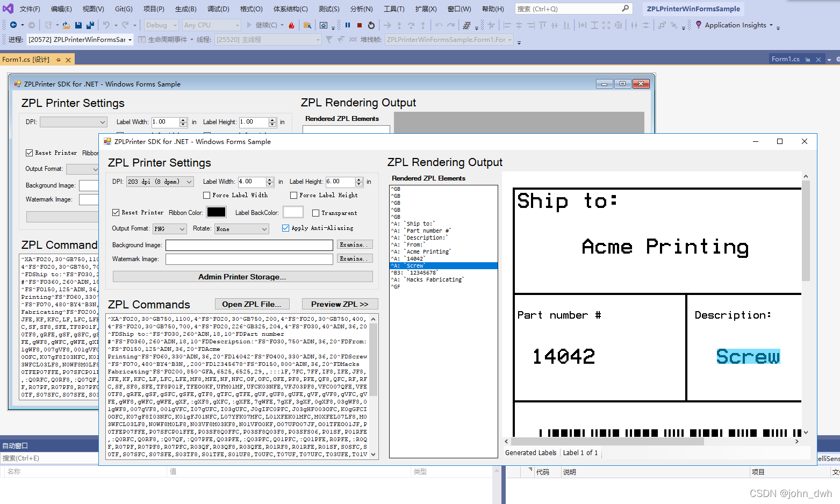Open the Rotate dropdown set to None

[241, 228]
